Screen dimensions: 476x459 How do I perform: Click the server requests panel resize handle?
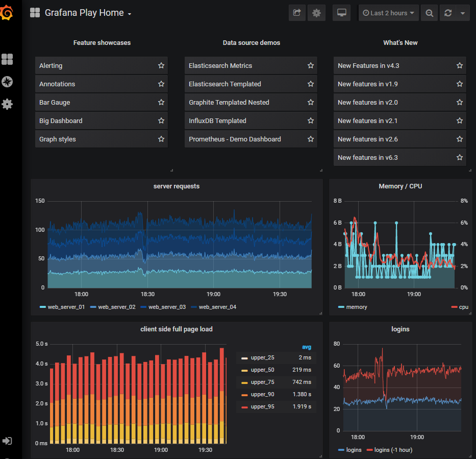(x=320, y=313)
